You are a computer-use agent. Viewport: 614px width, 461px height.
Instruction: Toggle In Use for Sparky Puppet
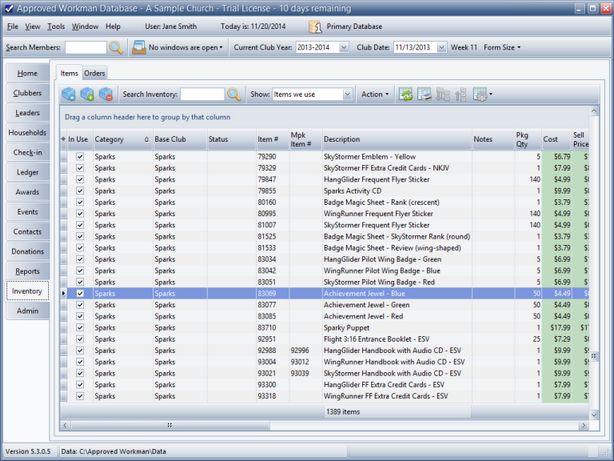(x=80, y=327)
